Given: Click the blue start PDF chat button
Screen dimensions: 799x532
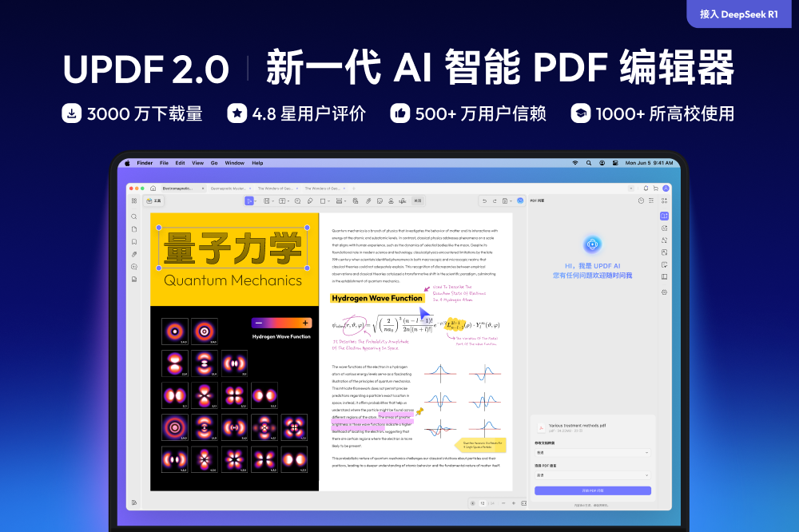Looking at the screenshot, I should [x=593, y=490].
